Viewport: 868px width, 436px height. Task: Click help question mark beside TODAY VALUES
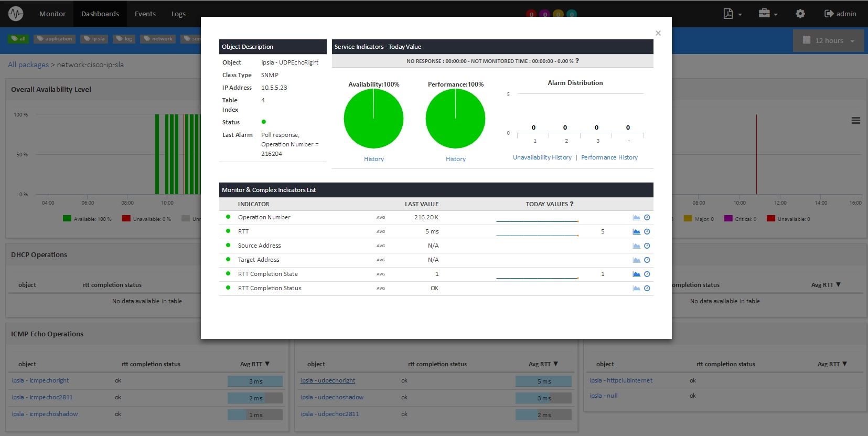click(572, 204)
